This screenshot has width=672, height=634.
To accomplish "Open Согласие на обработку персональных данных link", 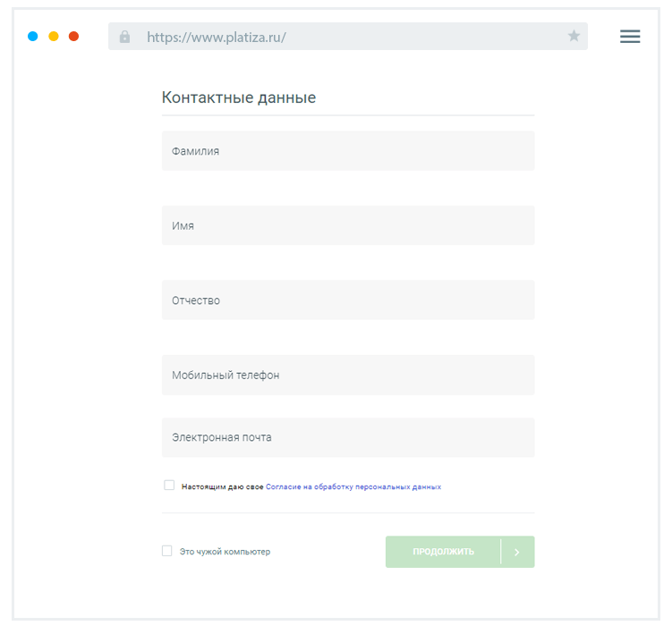I will pos(353,487).
